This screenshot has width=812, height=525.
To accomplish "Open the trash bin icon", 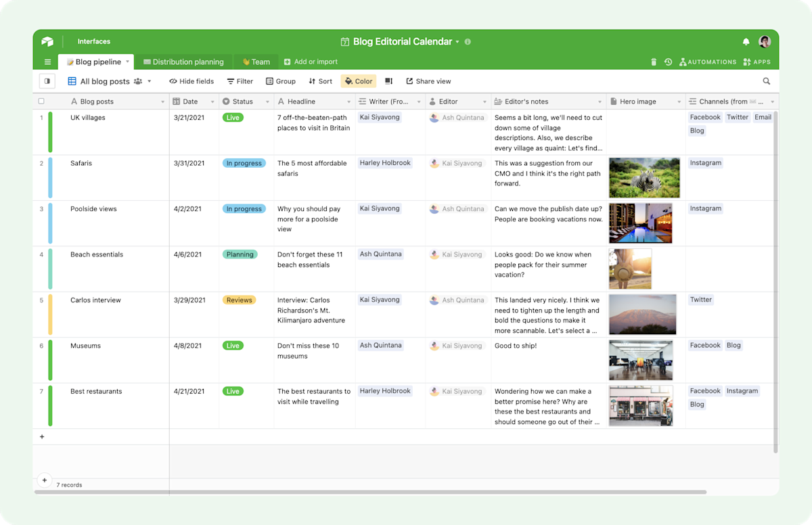I will 654,62.
